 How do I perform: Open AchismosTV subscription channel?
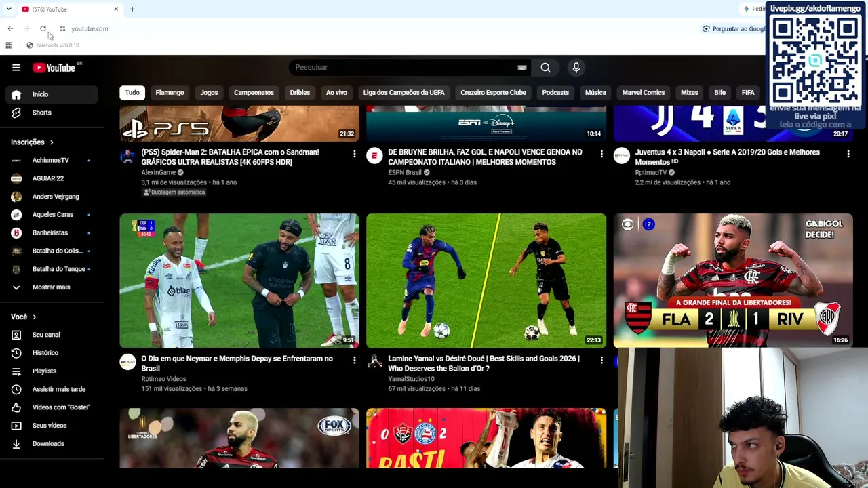(x=52, y=161)
